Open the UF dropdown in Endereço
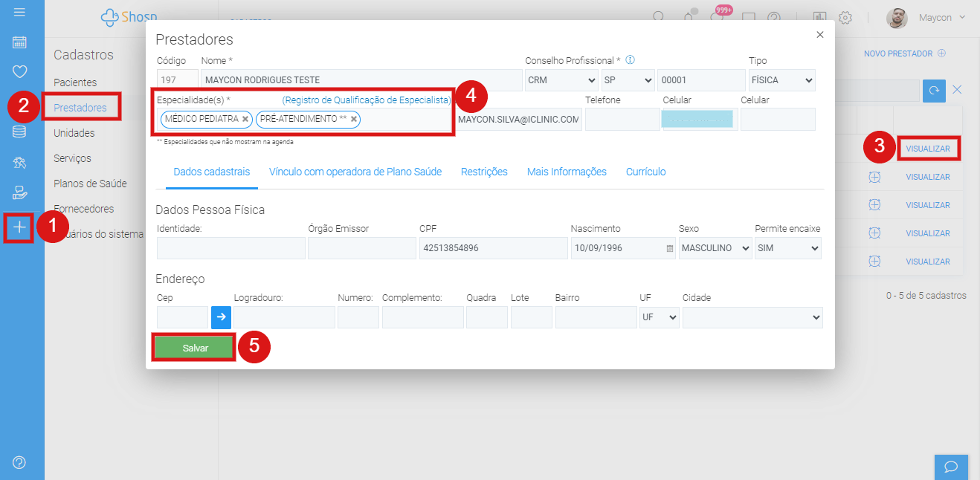 pyautogui.click(x=660, y=317)
